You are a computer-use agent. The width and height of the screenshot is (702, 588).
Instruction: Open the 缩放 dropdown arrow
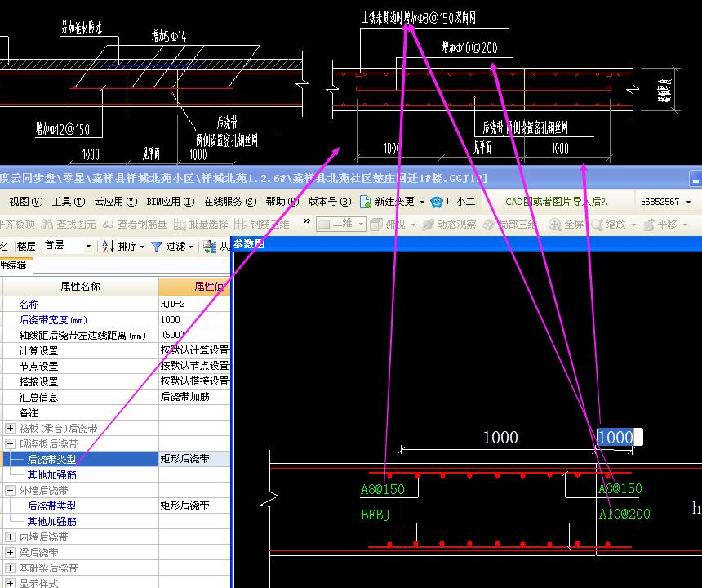(x=633, y=225)
